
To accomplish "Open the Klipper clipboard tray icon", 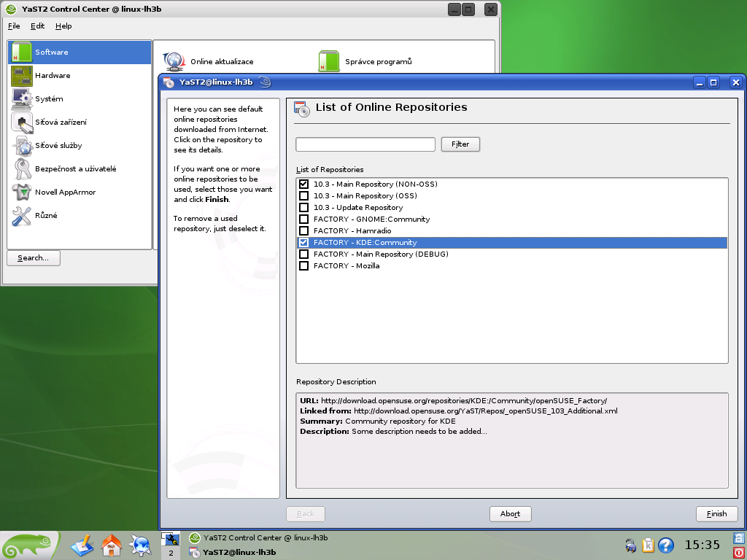I will 648,545.
